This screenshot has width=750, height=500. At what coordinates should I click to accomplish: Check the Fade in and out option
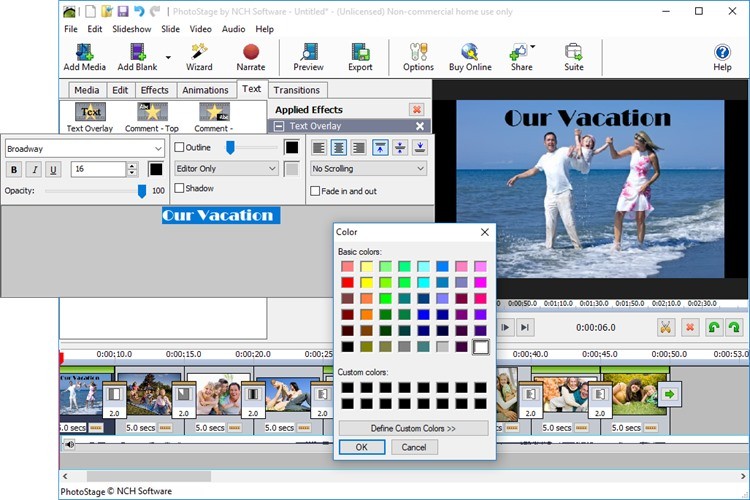[316, 191]
